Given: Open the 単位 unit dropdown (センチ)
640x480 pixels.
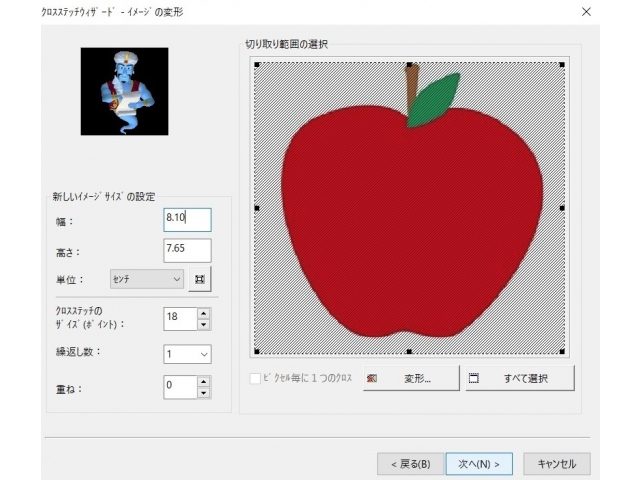Looking at the screenshot, I should pyautogui.click(x=147, y=279).
